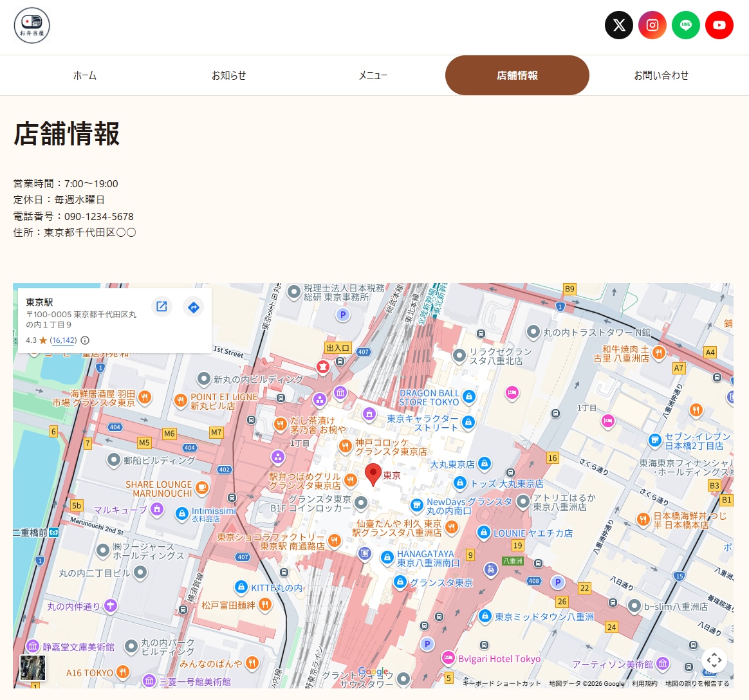Select 丸の内仲通り marker
749x700 pixels.
(110, 605)
